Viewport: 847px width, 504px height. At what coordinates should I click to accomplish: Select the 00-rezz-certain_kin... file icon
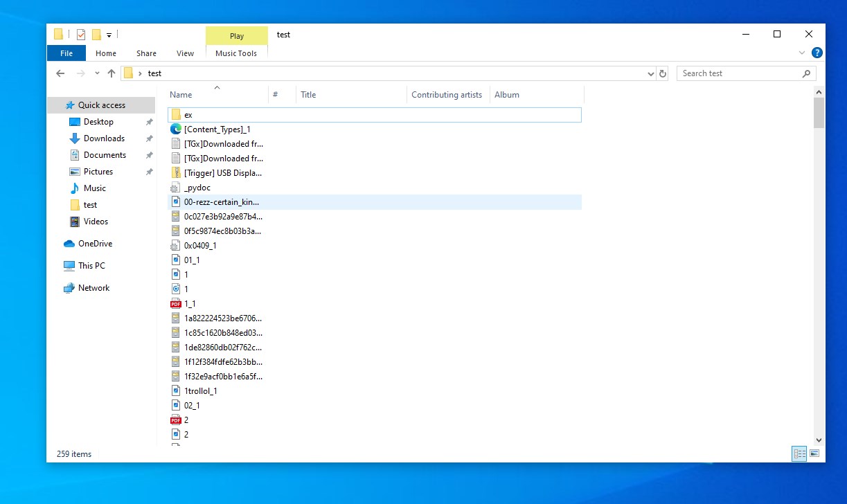click(x=176, y=202)
